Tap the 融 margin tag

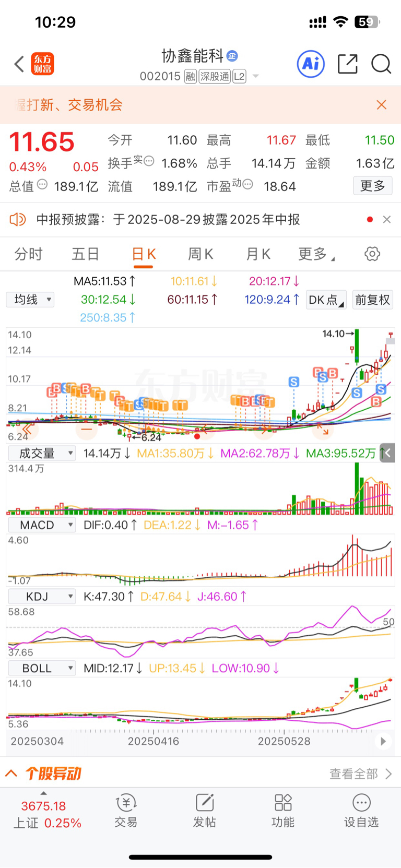pyautogui.click(x=190, y=77)
